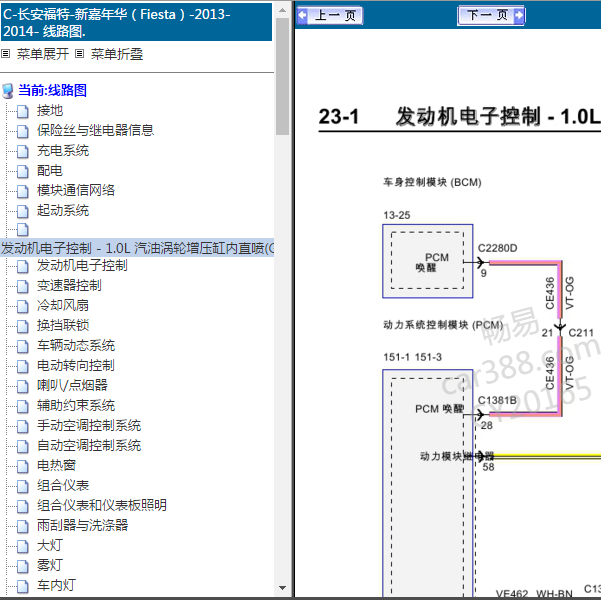Click page icon beside 接地
The image size is (601, 600).
click(23, 111)
